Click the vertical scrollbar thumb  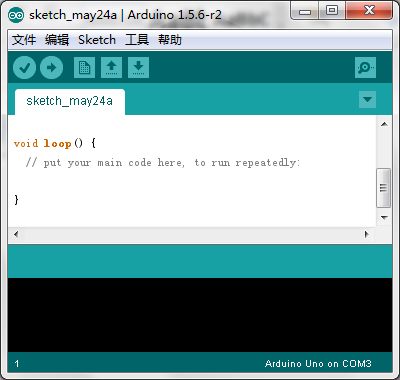[x=383, y=188]
